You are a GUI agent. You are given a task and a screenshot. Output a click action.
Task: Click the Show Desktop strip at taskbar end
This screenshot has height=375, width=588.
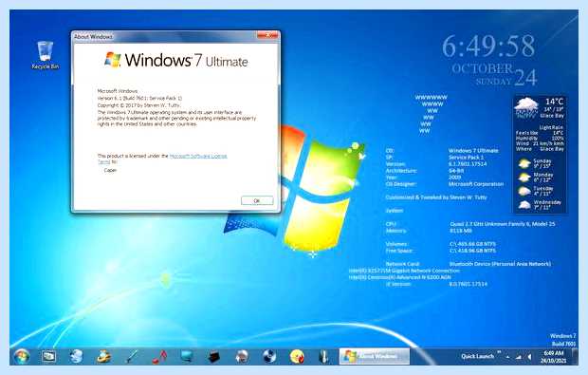click(x=575, y=356)
